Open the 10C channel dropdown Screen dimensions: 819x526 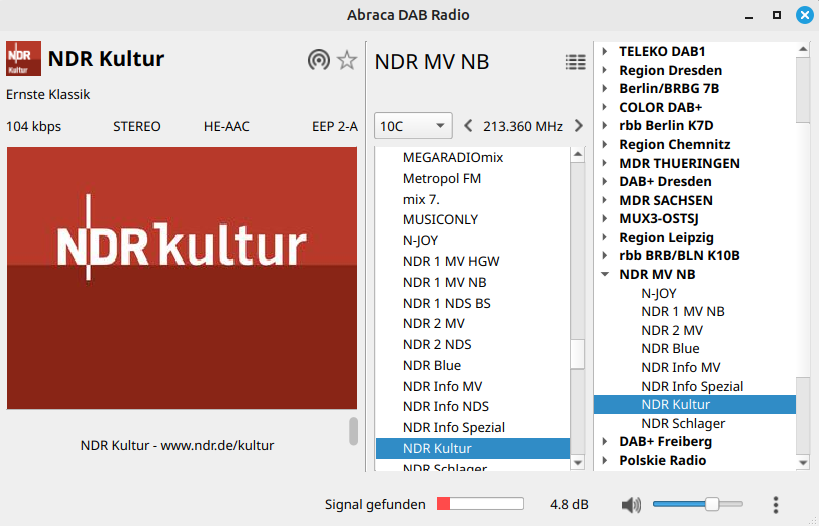[413, 126]
